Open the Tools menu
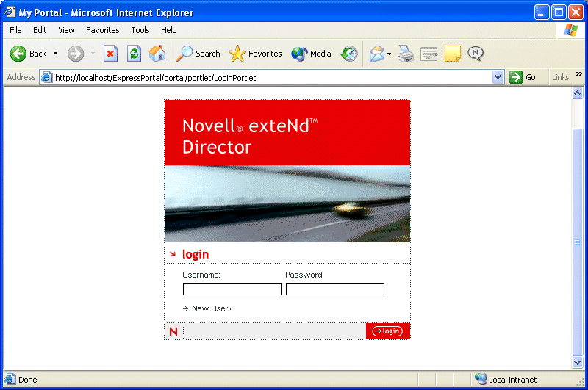 [140, 30]
